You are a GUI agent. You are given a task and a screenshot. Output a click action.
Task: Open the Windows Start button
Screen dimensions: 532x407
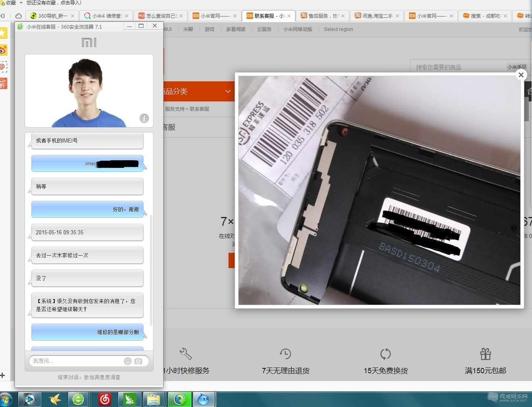6,399
